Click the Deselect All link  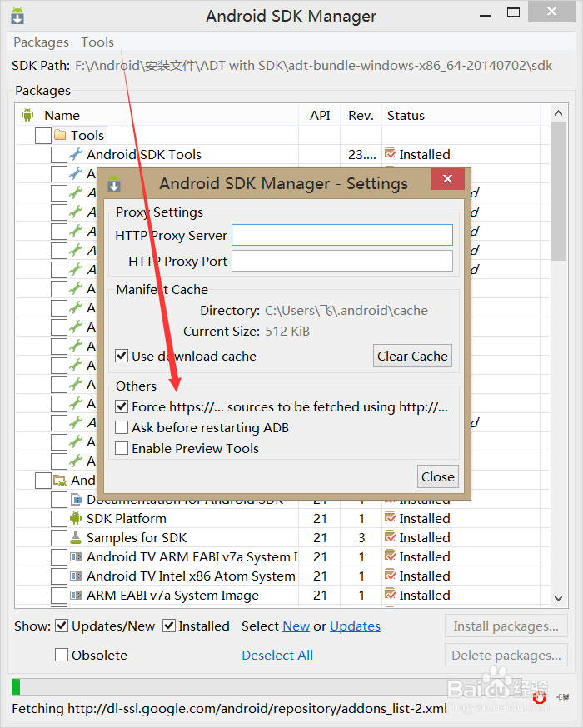277,655
